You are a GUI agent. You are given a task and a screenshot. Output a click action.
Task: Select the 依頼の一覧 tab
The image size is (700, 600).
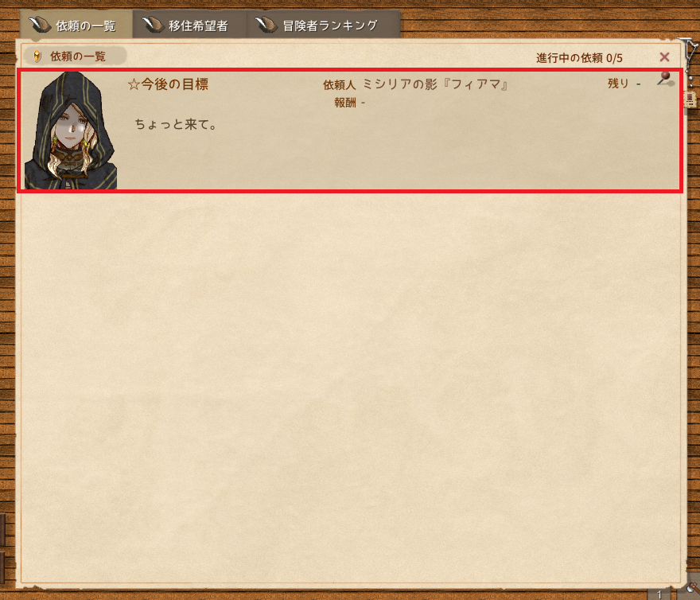point(76,25)
